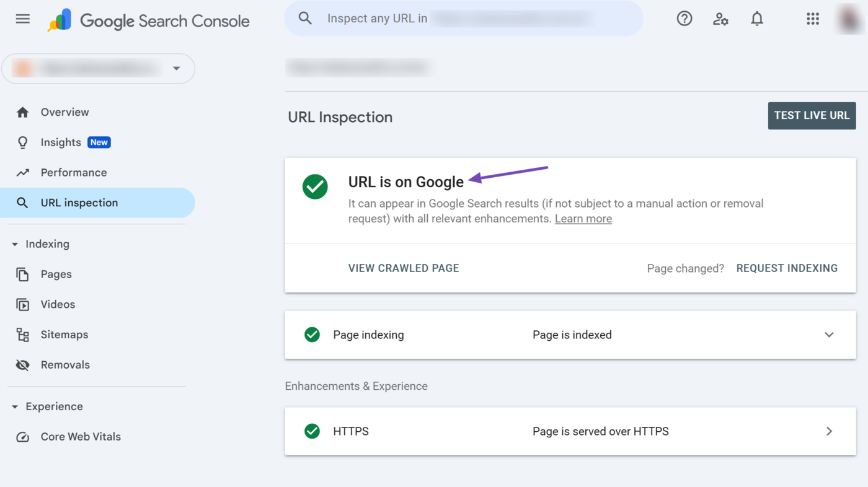868x487 pixels.
Task: Open Performance report
Action: tap(74, 173)
